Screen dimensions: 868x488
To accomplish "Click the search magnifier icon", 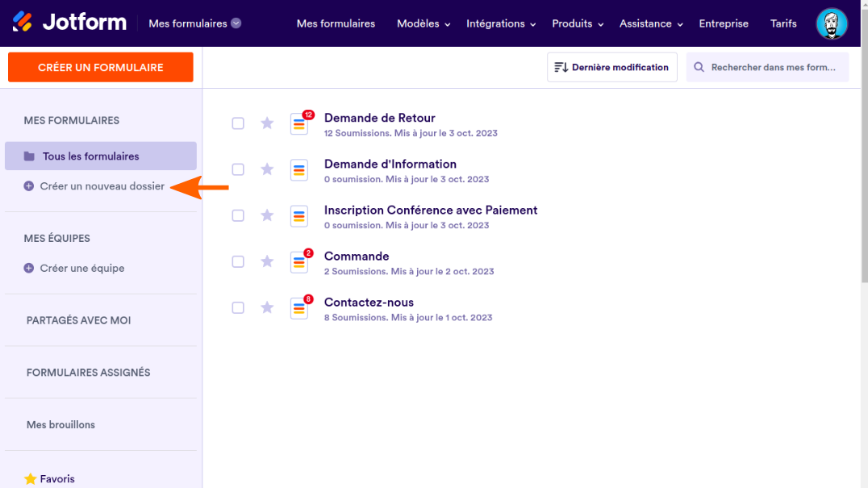I will pos(699,67).
